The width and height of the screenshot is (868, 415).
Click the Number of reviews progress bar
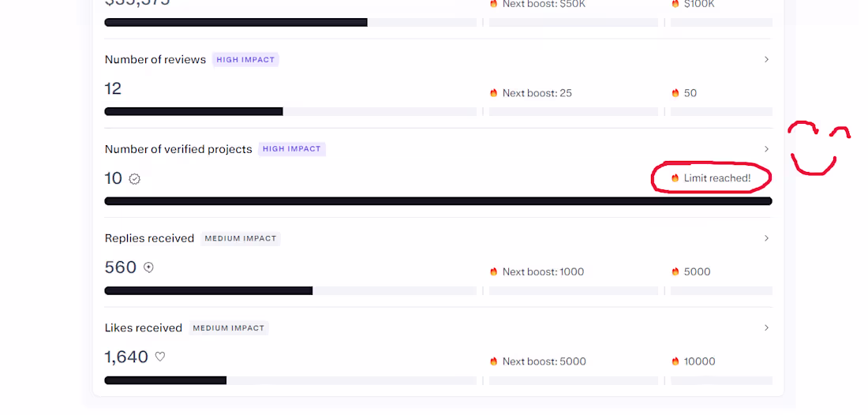[290, 111]
